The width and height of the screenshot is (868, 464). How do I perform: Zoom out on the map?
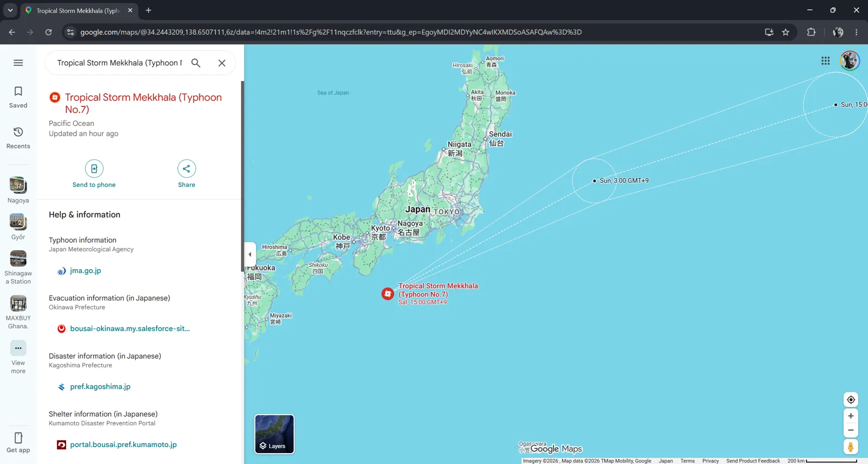pyautogui.click(x=851, y=430)
